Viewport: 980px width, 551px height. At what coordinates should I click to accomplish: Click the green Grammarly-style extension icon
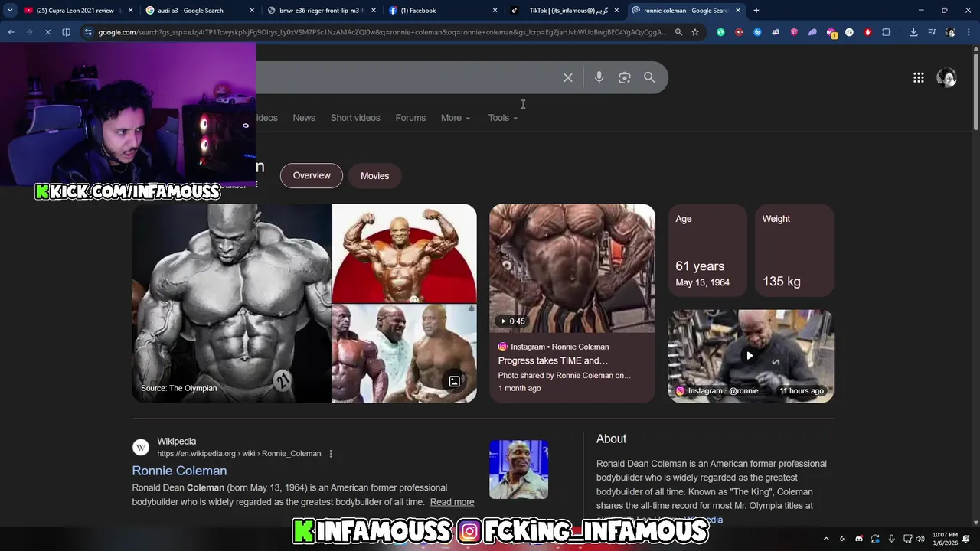[720, 32]
